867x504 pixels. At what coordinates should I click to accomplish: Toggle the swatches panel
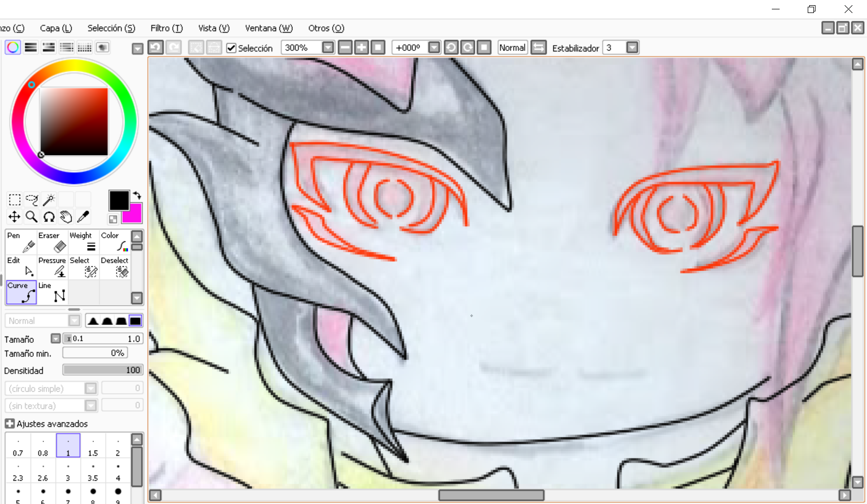[84, 48]
